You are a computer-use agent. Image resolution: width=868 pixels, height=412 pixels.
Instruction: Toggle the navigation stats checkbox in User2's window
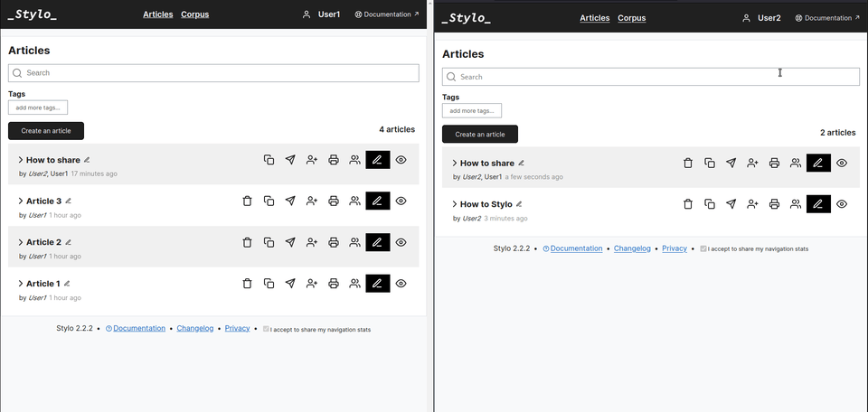(x=703, y=248)
